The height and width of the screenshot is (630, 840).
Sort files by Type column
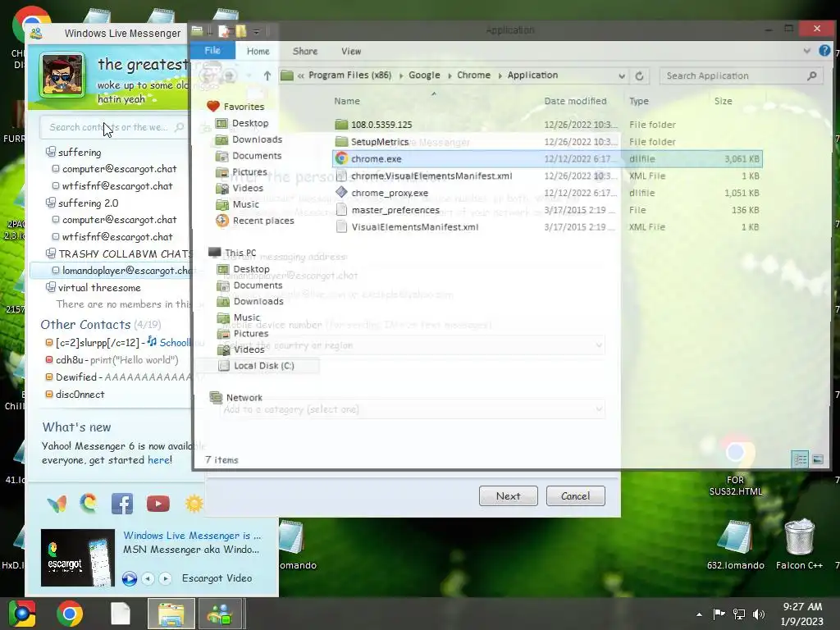tap(638, 101)
